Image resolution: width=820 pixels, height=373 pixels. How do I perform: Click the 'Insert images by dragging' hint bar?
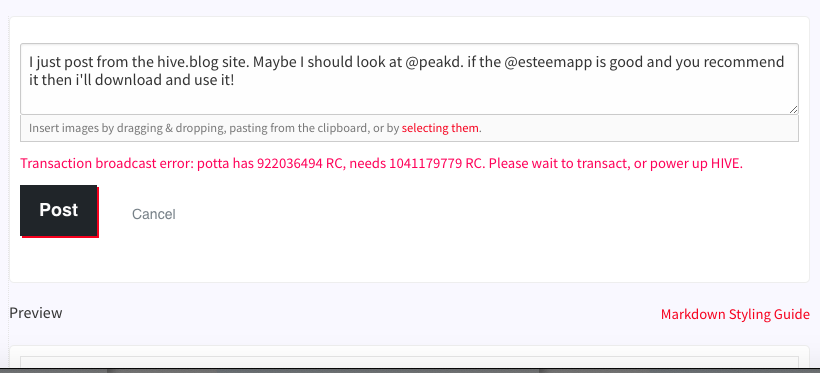[409, 128]
